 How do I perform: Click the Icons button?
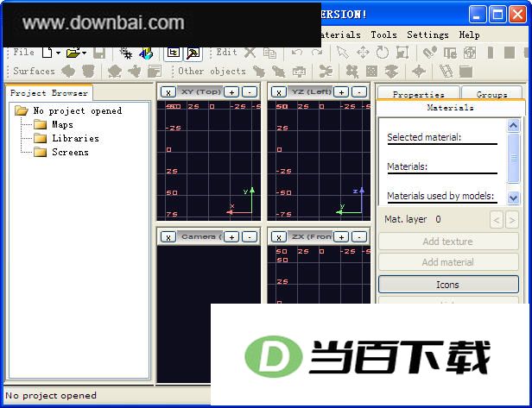[x=448, y=285]
